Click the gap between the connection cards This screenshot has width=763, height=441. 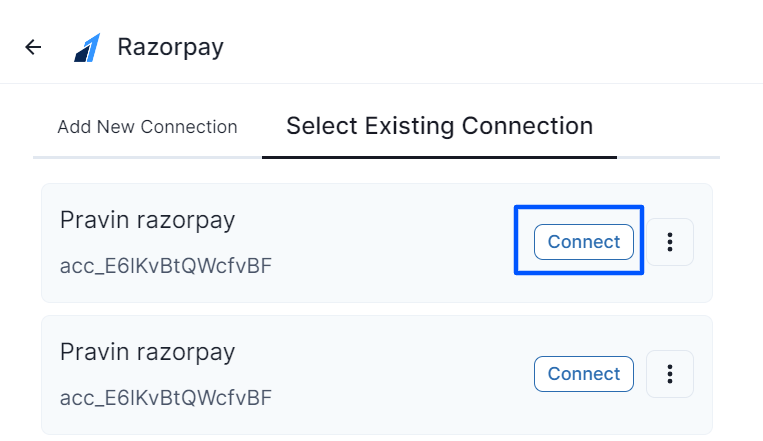click(377, 309)
